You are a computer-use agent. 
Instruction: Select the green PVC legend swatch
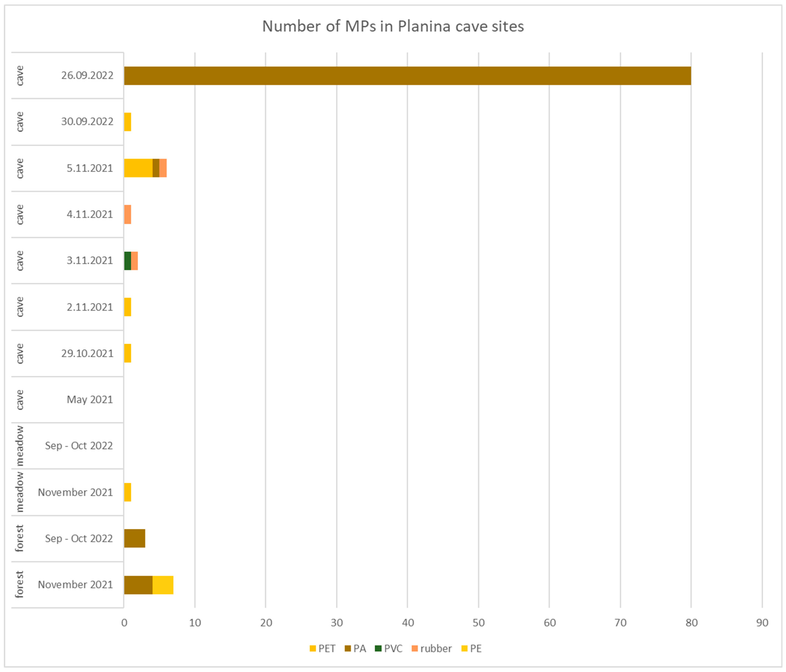[x=378, y=648]
